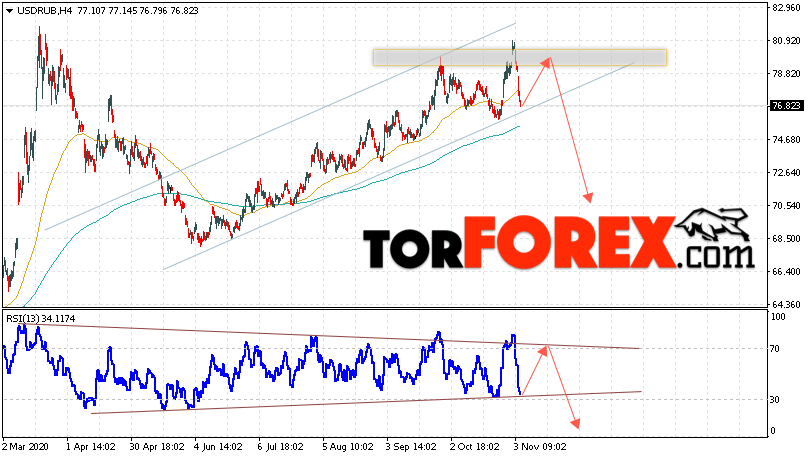
Task: Click the RSI 100 level label
Action: pyautogui.click(x=777, y=317)
